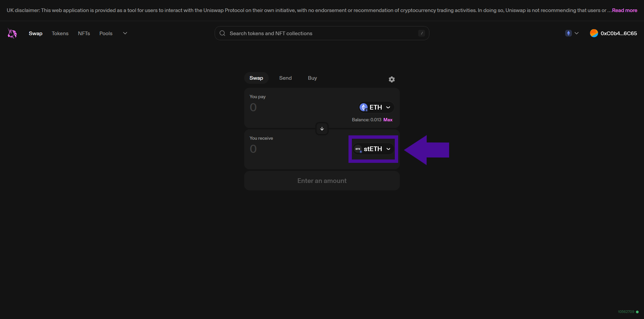The width and height of the screenshot is (644, 319).
Task: Expand the network selector chevron
Action: coord(577,33)
